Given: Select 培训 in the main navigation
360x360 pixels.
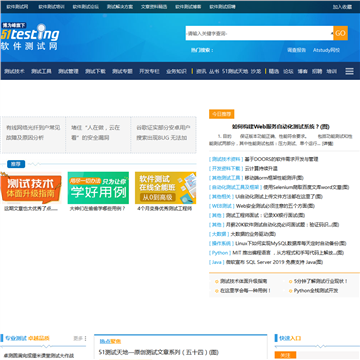Looking at the screenshot, I should [332, 71].
